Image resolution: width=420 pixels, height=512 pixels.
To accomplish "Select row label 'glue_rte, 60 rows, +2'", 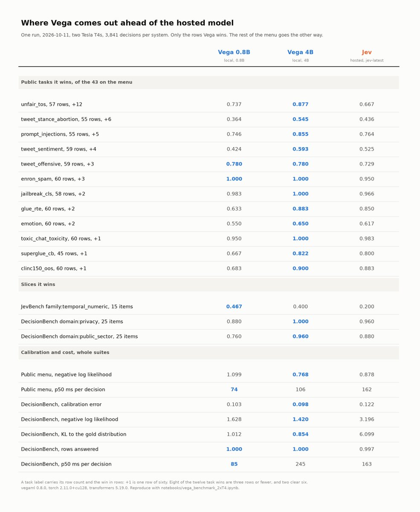I will pos(48,209).
